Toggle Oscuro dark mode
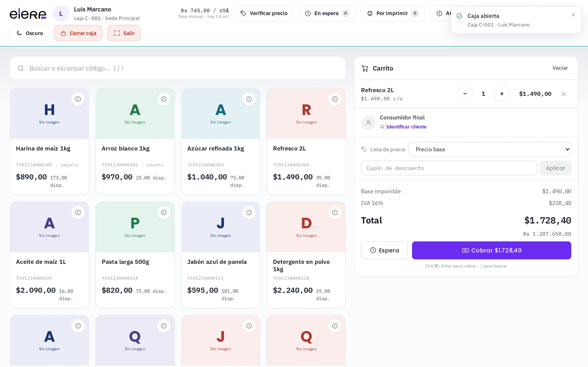This screenshot has height=367, width=588. pos(29,33)
